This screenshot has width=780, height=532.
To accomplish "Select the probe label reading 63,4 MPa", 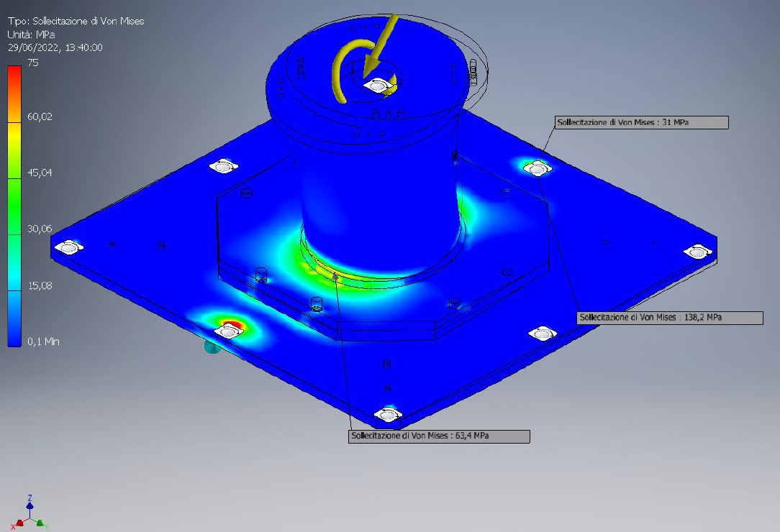I will coord(439,436).
